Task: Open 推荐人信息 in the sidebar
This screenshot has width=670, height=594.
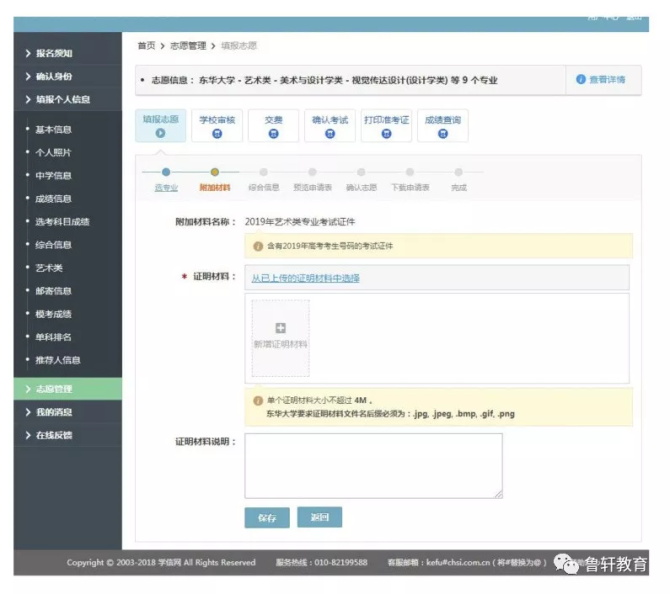Action: 58,360
